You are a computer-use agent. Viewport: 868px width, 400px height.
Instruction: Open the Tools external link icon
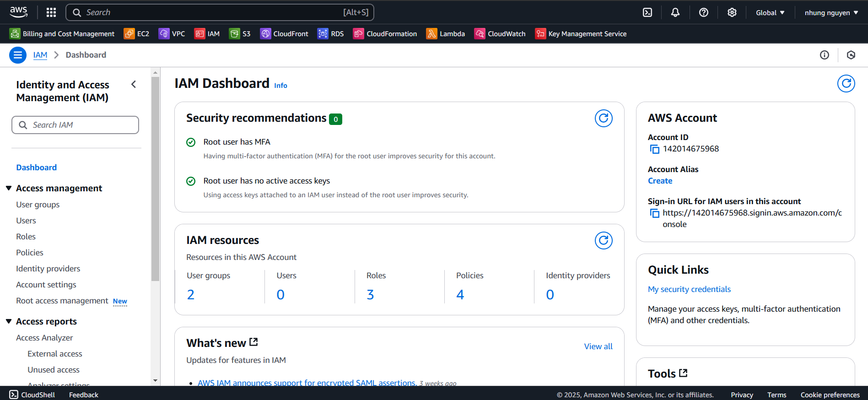coord(683,373)
